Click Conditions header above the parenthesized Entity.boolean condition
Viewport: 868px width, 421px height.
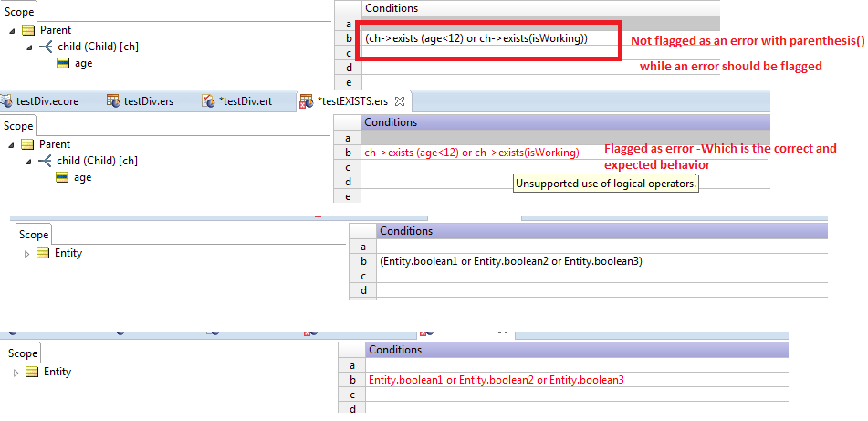[601, 231]
